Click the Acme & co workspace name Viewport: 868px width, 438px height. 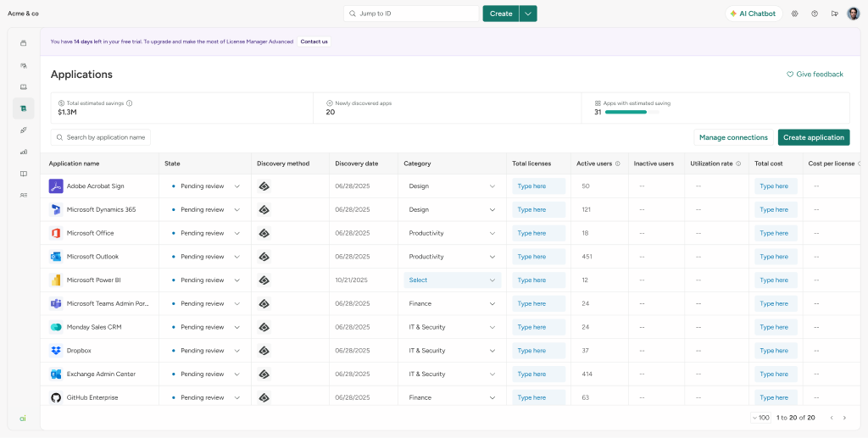[x=23, y=14]
